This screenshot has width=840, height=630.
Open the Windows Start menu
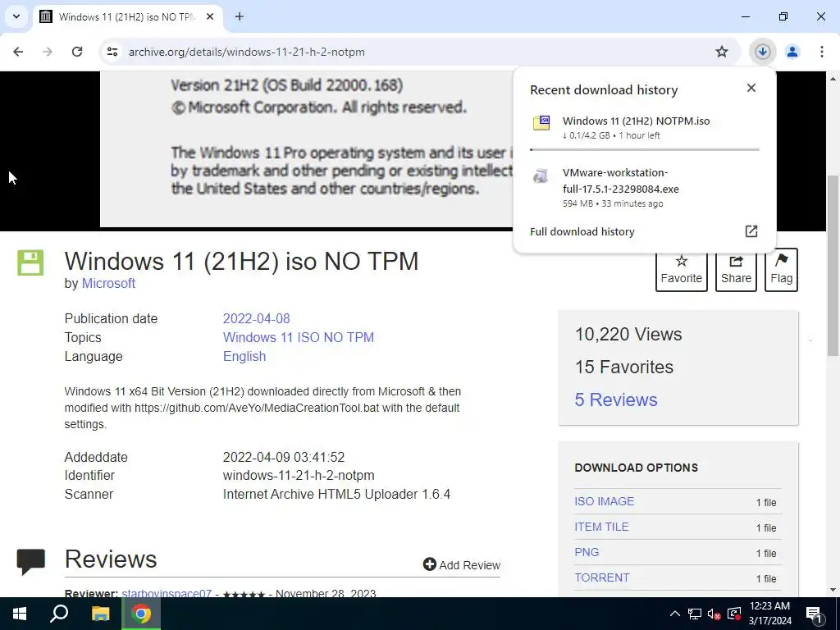click(x=20, y=614)
